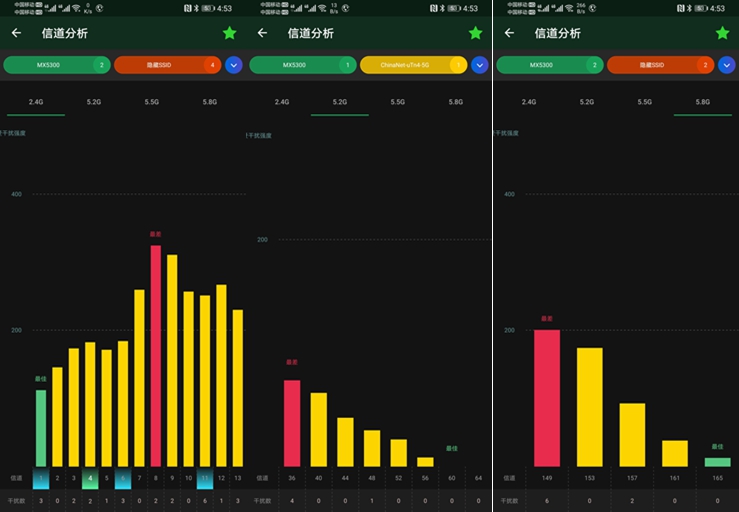Switch to the 5.8G tab in middle screen
The image size is (739, 512).
(456, 102)
